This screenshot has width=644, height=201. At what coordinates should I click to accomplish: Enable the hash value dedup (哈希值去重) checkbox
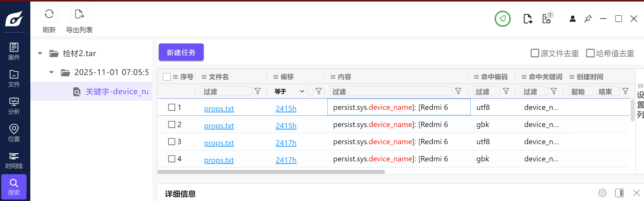pyautogui.click(x=590, y=53)
